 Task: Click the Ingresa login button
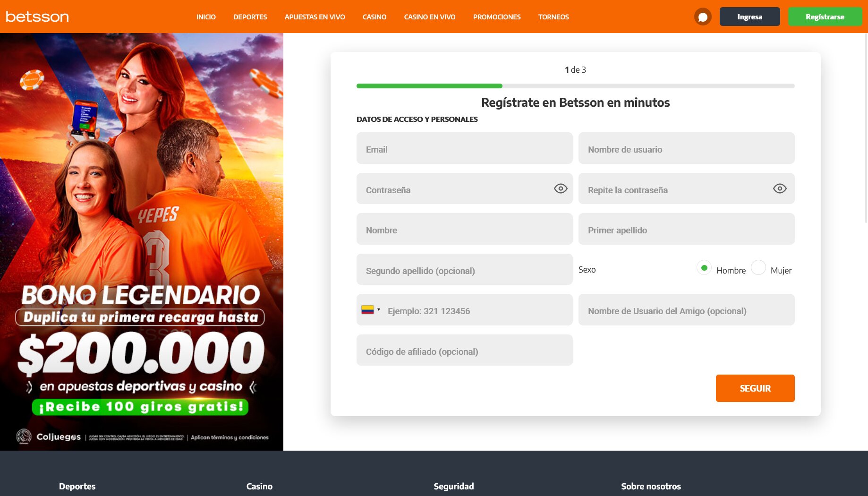tap(750, 17)
